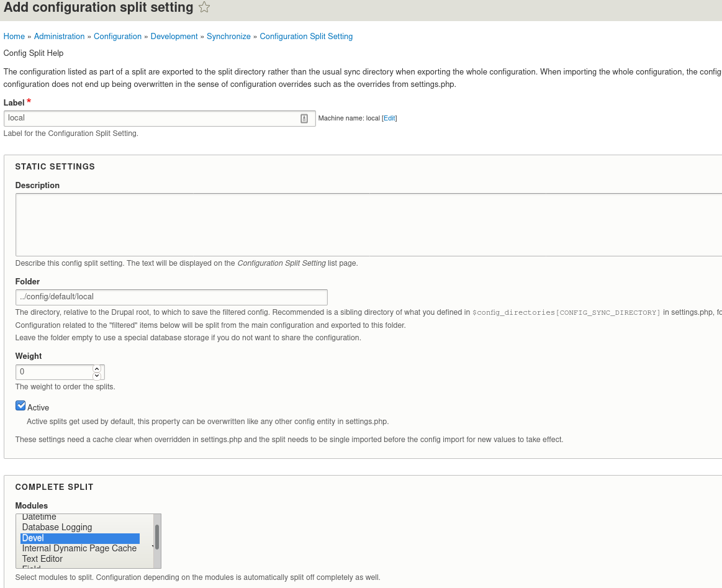Image resolution: width=722 pixels, height=588 pixels.
Task: Go to the Home breadcrumb link
Action: pos(14,37)
